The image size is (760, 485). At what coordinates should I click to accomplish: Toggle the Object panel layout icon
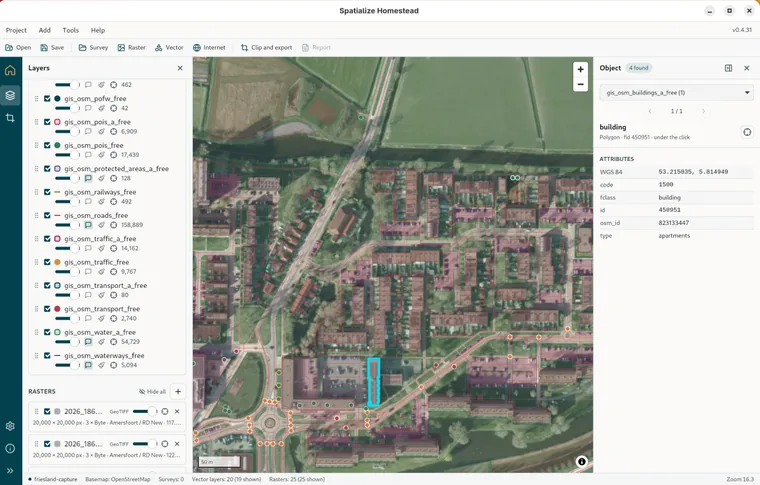click(x=728, y=68)
